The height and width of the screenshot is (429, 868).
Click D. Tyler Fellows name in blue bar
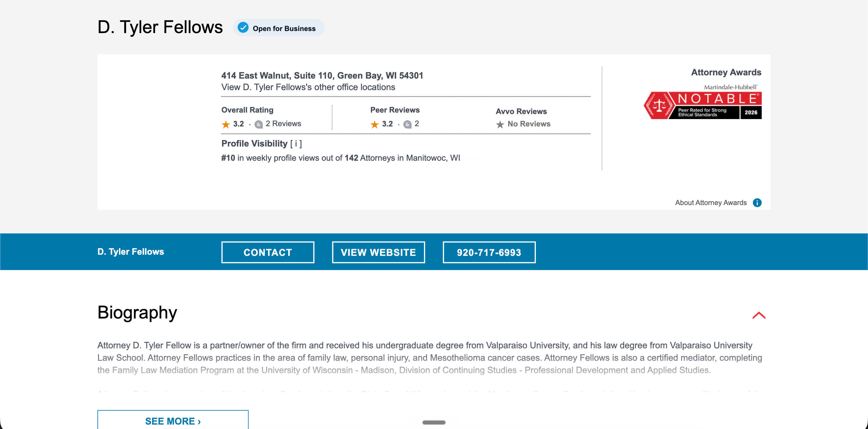click(x=131, y=252)
